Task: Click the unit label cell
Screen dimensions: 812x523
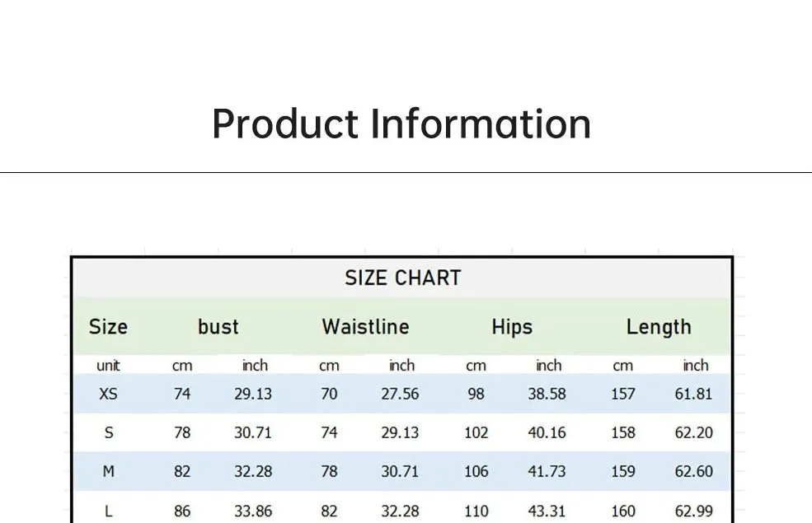Action: pos(108,366)
